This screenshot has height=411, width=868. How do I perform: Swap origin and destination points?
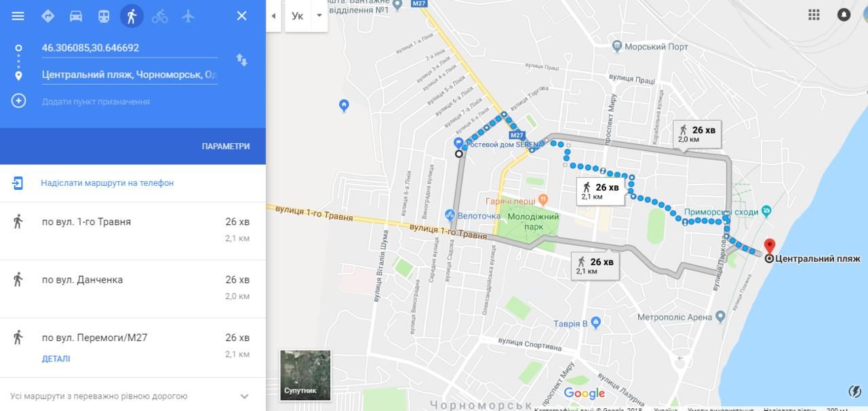pos(241,60)
